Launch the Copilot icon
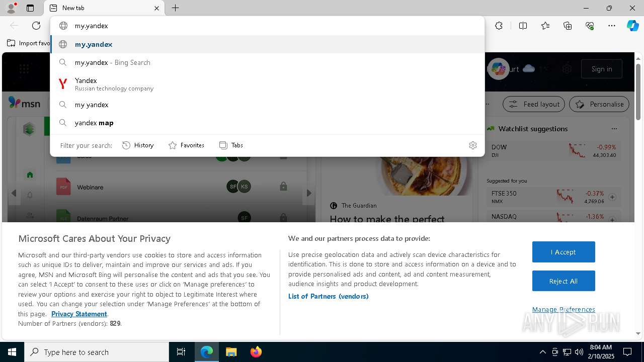Viewport: 644px width, 362px height. [x=632, y=26]
